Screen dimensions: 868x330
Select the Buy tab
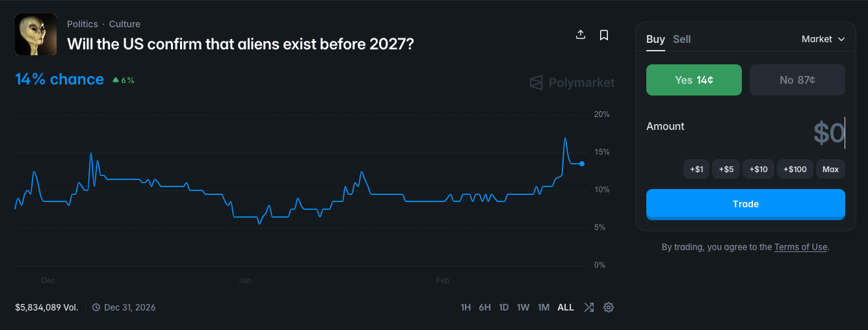tap(655, 39)
